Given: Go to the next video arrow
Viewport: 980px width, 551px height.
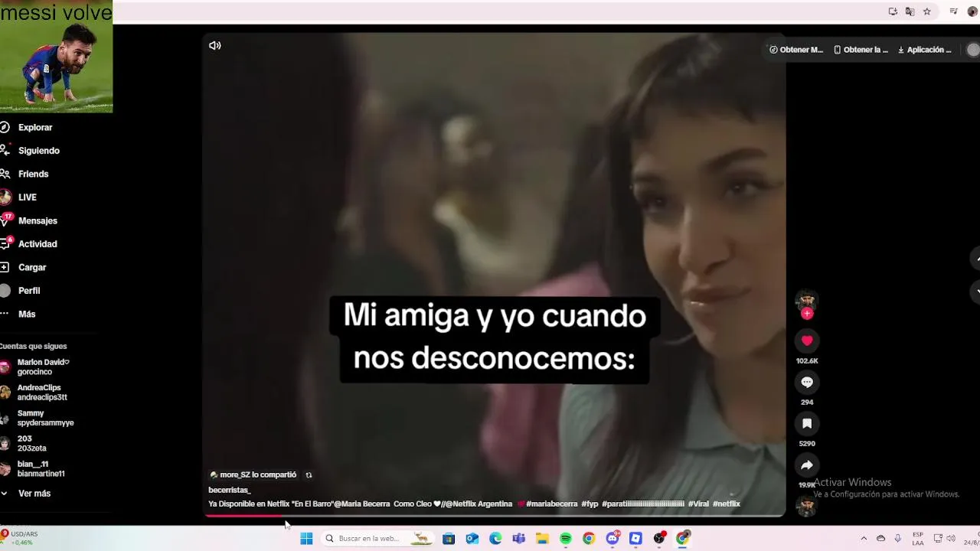Looking at the screenshot, I should click(976, 292).
